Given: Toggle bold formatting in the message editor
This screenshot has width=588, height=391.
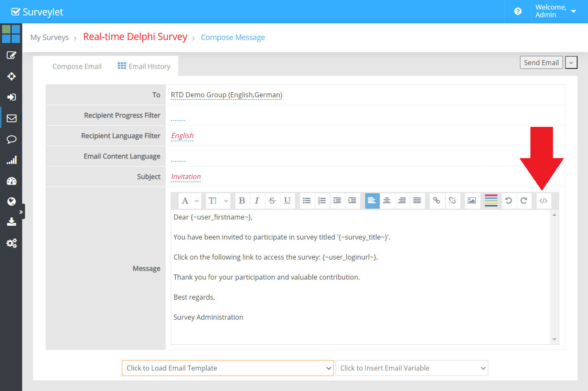Looking at the screenshot, I should point(242,201).
